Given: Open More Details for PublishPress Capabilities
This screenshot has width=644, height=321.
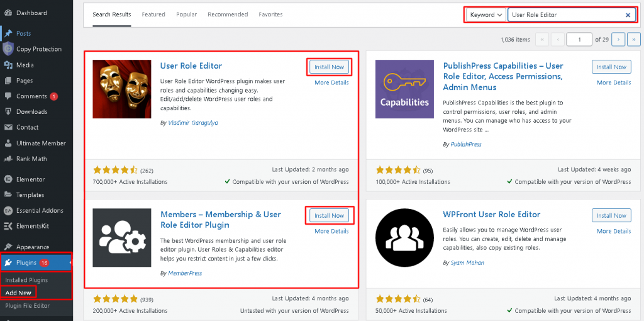Looking at the screenshot, I should coord(613,82).
